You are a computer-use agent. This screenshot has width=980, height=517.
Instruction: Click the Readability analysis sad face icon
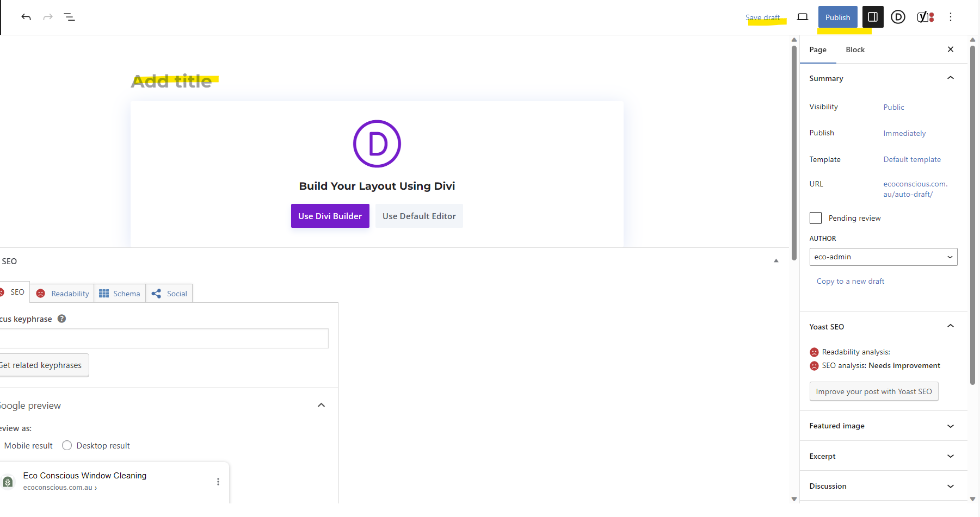814,352
